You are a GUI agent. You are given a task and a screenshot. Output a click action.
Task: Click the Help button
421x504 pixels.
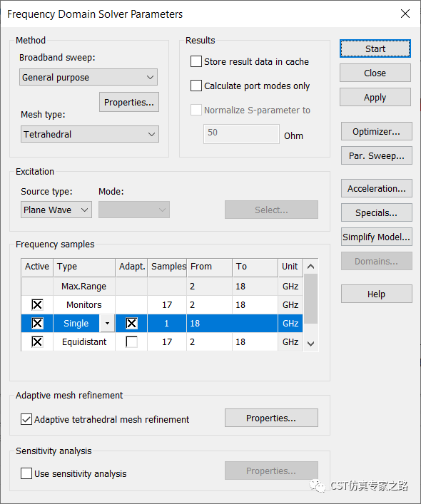coord(376,294)
